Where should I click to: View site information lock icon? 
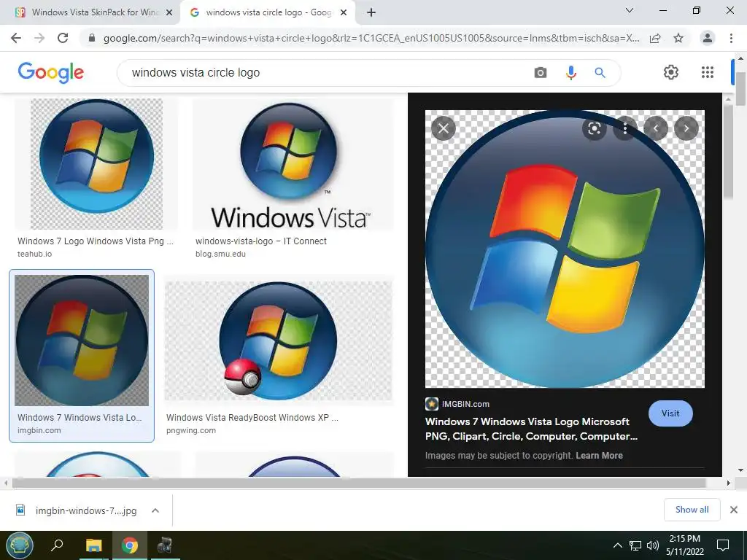(x=92, y=38)
